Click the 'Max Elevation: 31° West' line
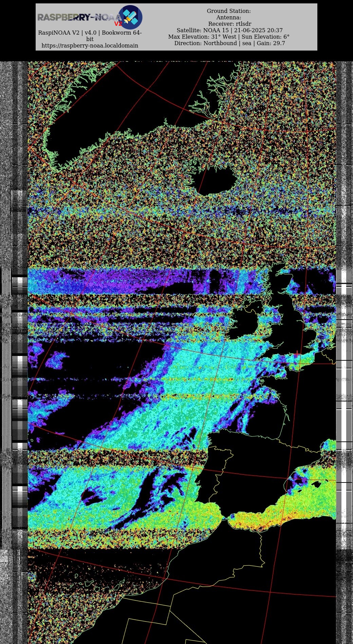 pyautogui.click(x=202, y=37)
